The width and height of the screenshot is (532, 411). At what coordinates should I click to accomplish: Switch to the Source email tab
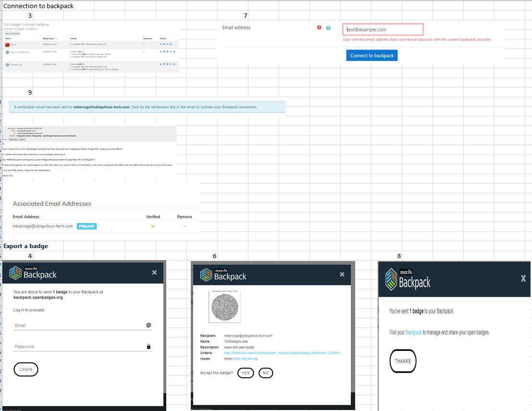(22, 139)
